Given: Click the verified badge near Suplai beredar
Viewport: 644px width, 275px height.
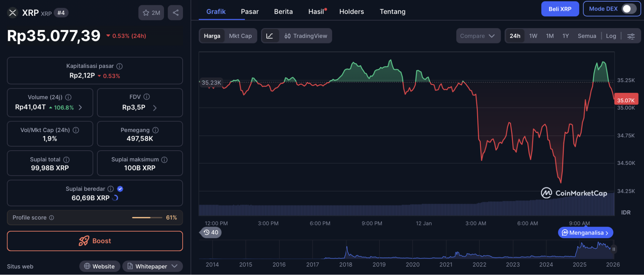Looking at the screenshot, I should 120,189.
